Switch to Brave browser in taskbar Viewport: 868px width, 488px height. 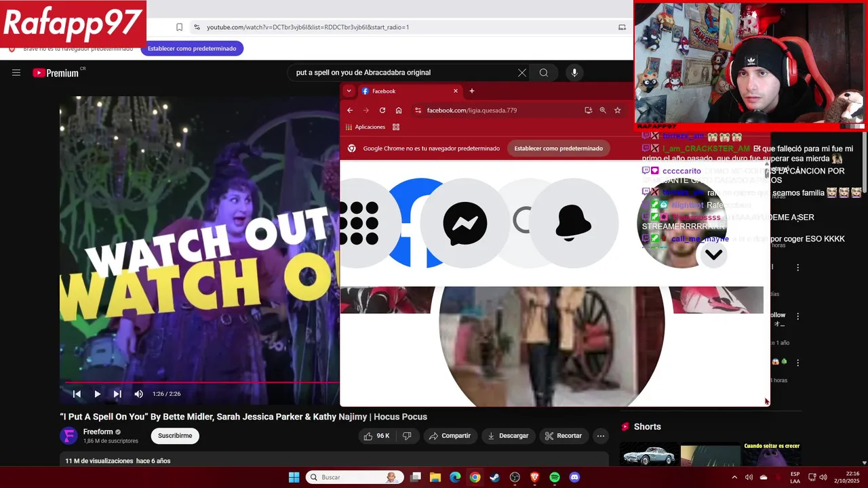pos(534,477)
